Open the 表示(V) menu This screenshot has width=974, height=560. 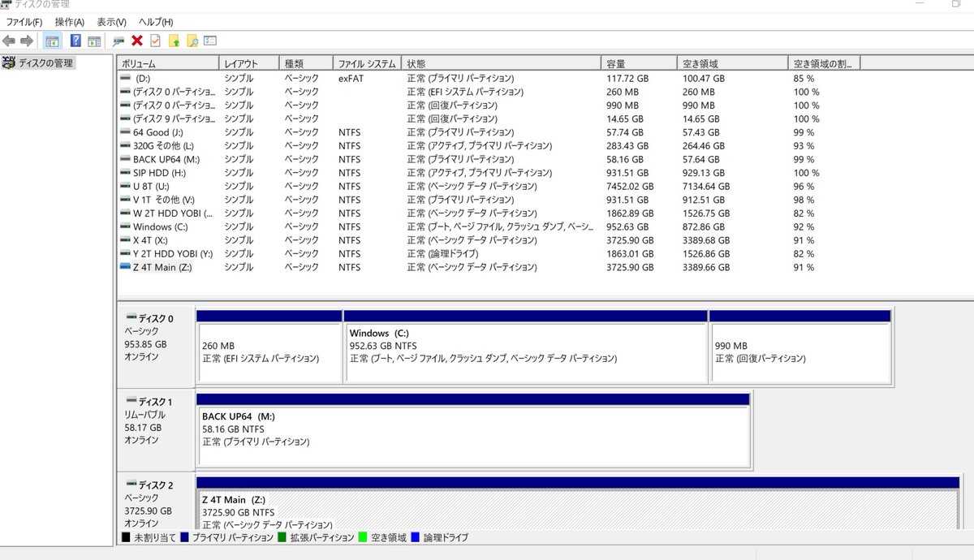(111, 22)
